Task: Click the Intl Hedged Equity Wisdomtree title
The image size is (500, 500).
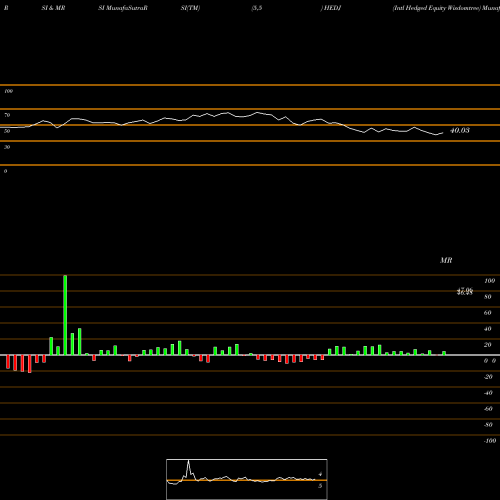Action: click(437, 8)
